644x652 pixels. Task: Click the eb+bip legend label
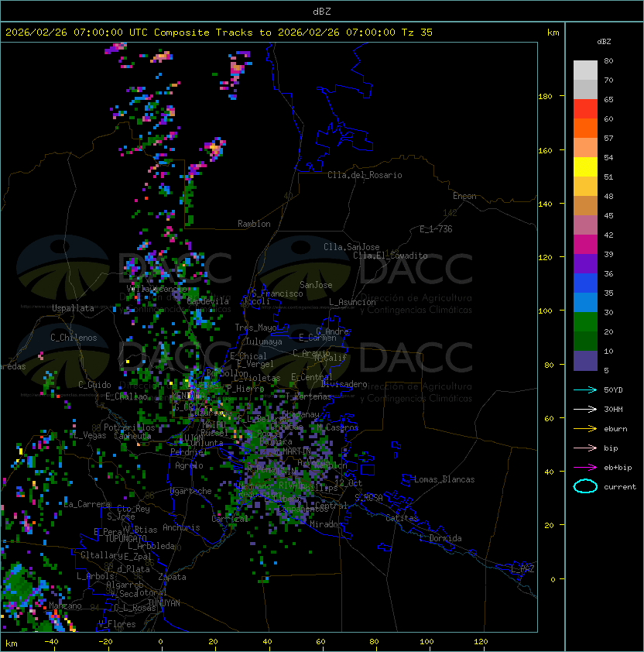point(618,468)
